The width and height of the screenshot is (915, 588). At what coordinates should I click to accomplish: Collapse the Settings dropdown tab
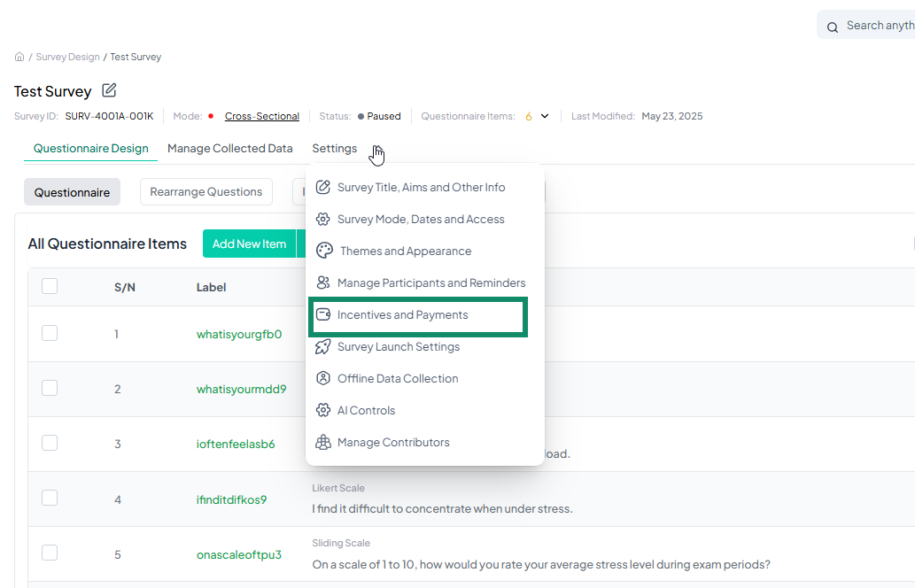335,149
